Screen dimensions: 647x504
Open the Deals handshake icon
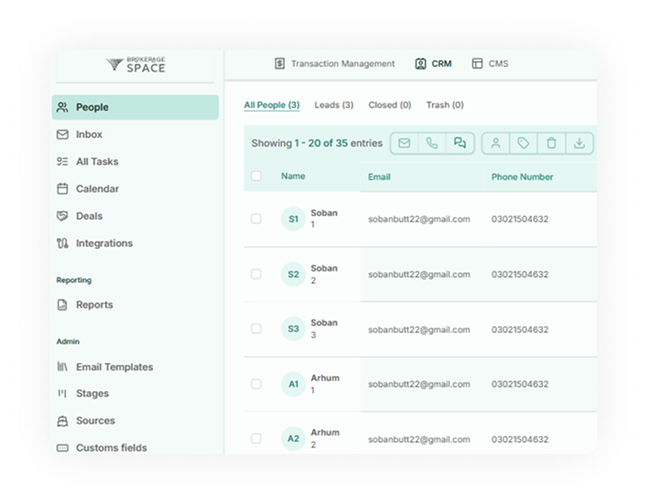62,216
